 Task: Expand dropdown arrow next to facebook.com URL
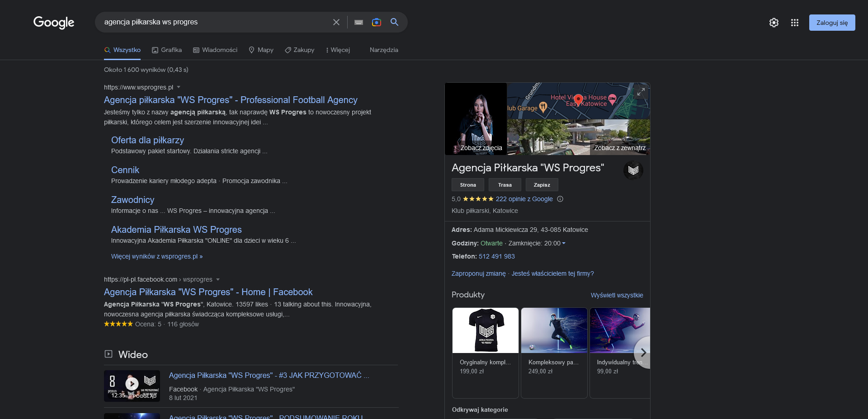[x=218, y=279]
